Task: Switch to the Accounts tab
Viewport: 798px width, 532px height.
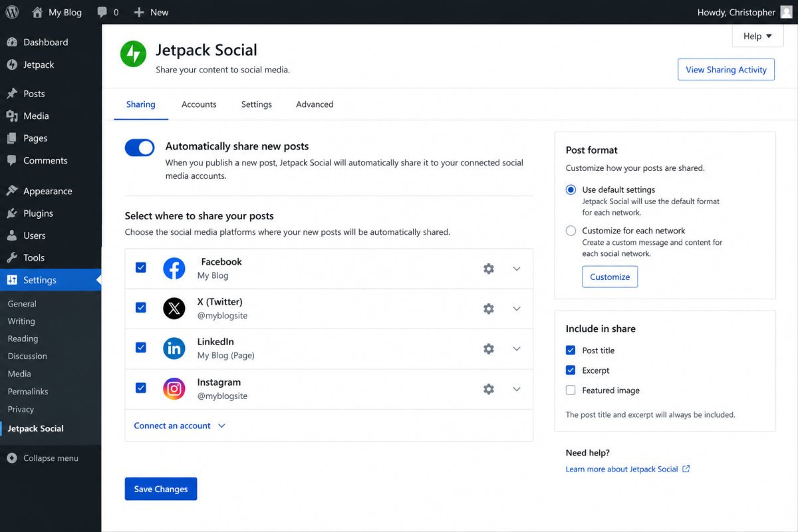Action: point(199,104)
